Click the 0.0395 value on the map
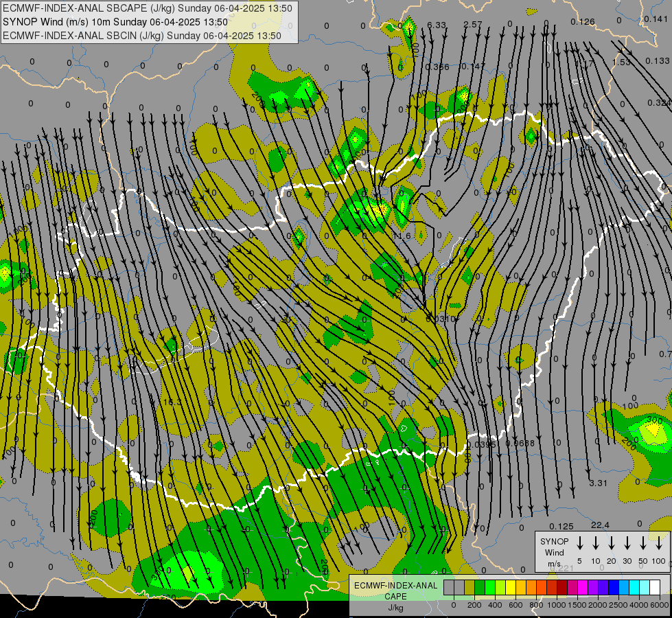The width and height of the screenshot is (672, 618). 482,445
